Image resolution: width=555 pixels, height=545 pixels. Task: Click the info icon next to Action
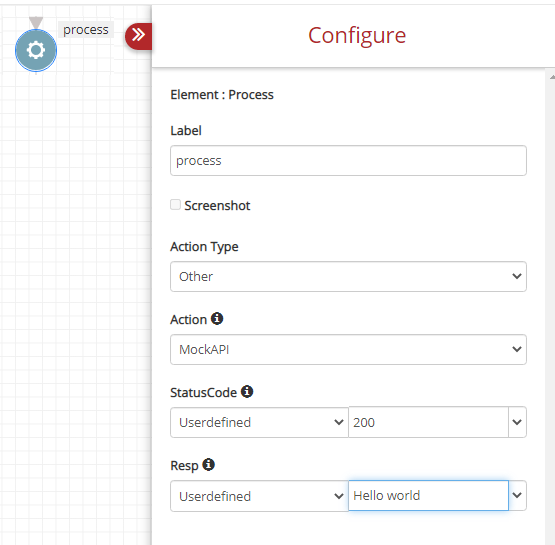217,319
